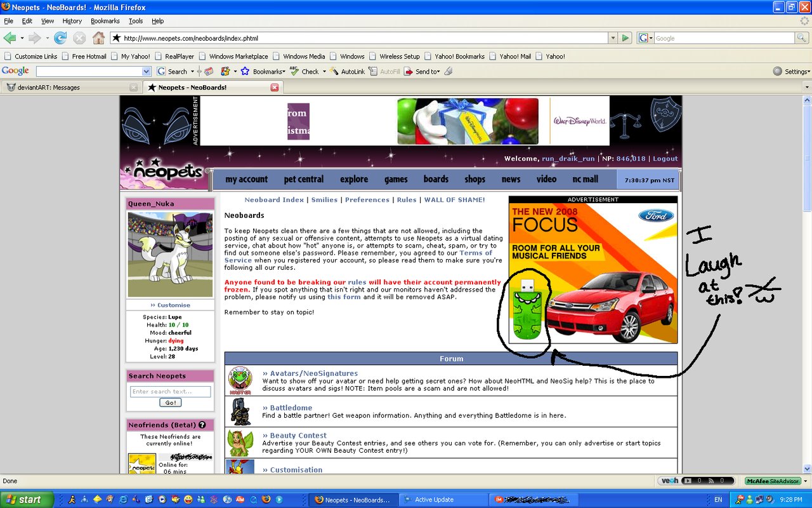
Task: Click the AutoLink wand button
Action: click(x=348, y=72)
